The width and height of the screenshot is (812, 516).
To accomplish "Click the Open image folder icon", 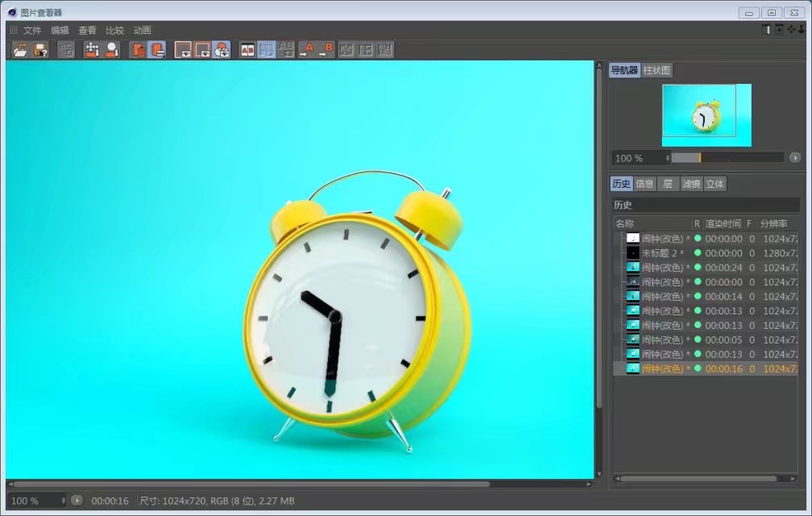I will [20, 50].
